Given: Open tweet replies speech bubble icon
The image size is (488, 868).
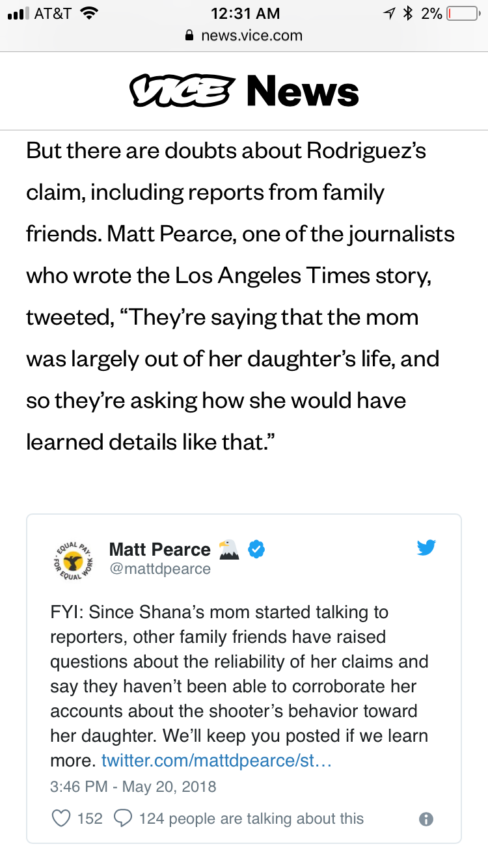Looking at the screenshot, I should [x=123, y=818].
